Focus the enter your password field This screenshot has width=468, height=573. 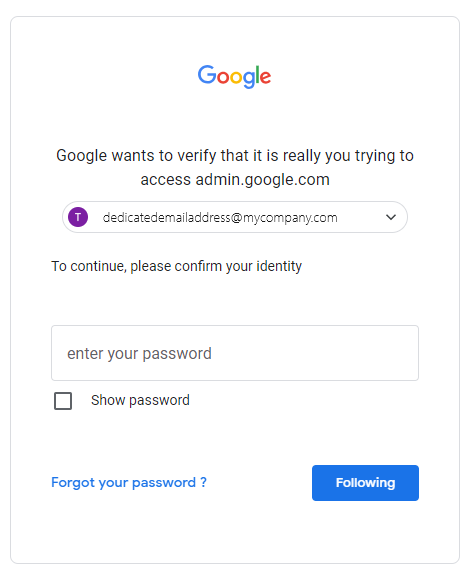click(235, 353)
